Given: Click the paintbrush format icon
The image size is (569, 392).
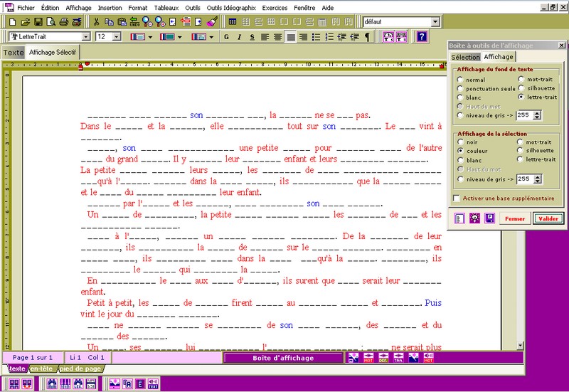Looking at the screenshot, I should click(x=211, y=22).
